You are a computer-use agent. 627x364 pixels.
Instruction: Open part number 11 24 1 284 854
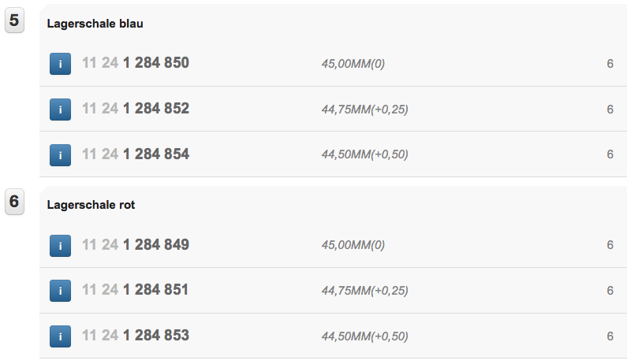pos(136,154)
